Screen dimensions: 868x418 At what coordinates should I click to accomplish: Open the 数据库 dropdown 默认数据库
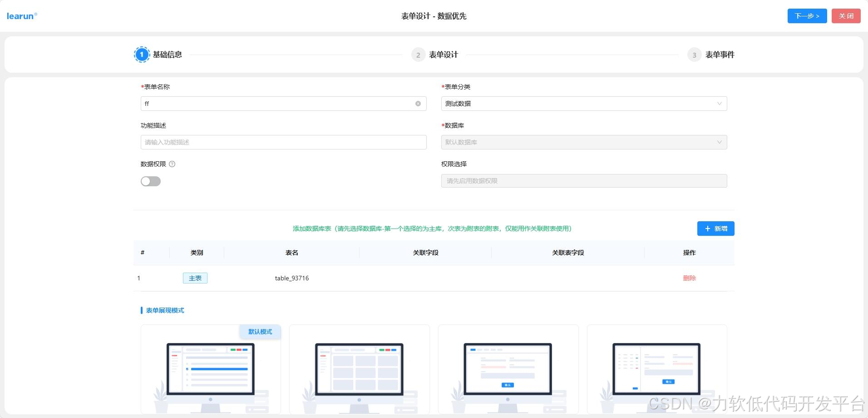[x=584, y=142]
